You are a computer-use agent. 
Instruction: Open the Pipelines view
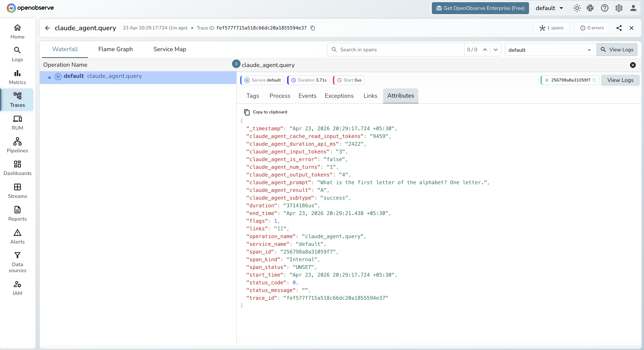[17, 145]
